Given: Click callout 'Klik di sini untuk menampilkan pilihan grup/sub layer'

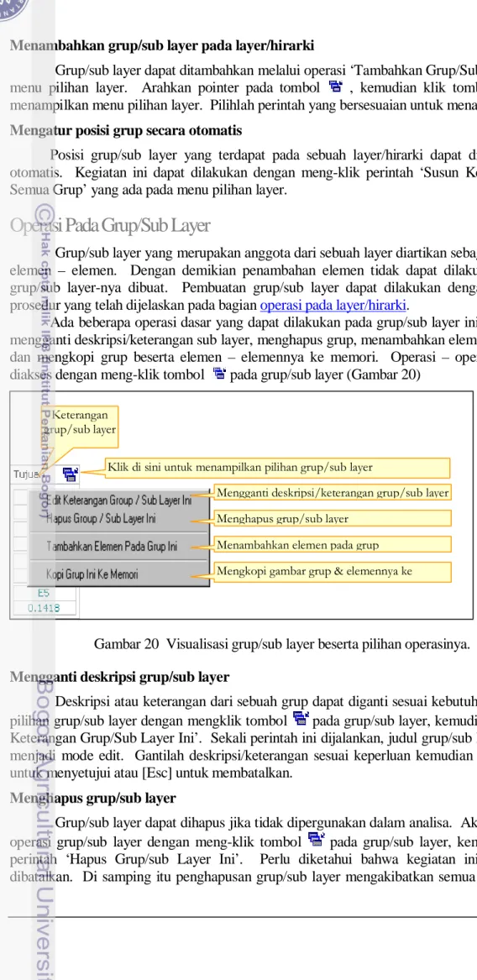Looking at the screenshot, I should pyautogui.click(x=278, y=467).
